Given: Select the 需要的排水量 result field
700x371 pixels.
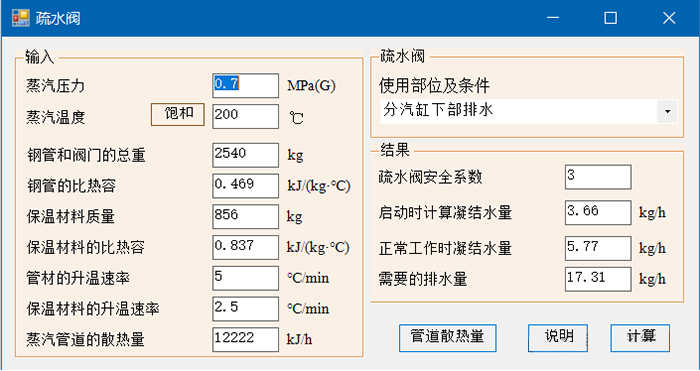Looking at the screenshot, I should [598, 279].
